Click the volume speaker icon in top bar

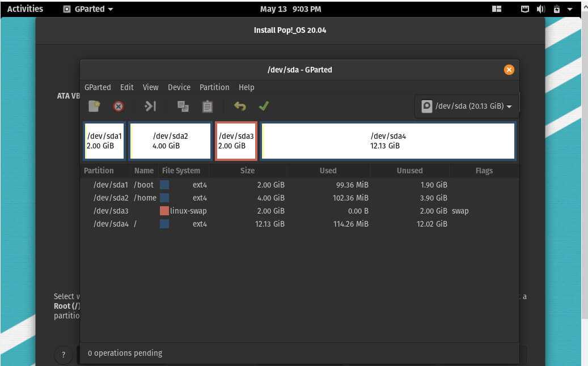coord(541,9)
